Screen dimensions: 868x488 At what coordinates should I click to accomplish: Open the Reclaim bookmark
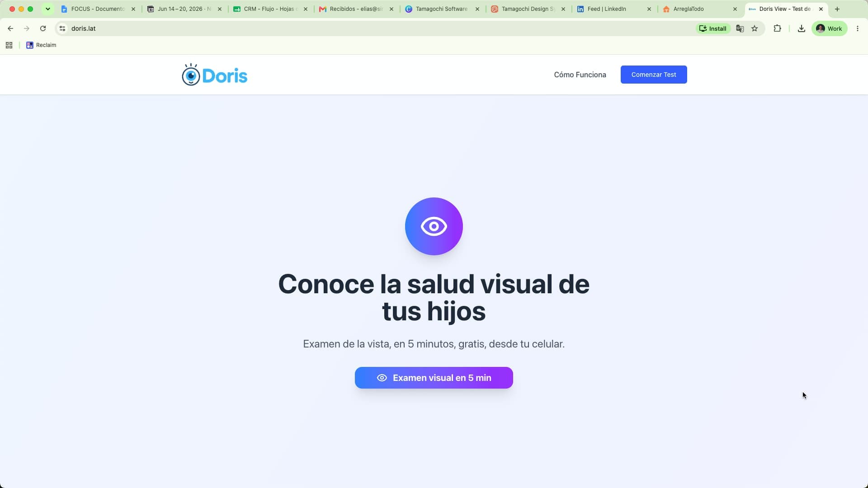41,45
